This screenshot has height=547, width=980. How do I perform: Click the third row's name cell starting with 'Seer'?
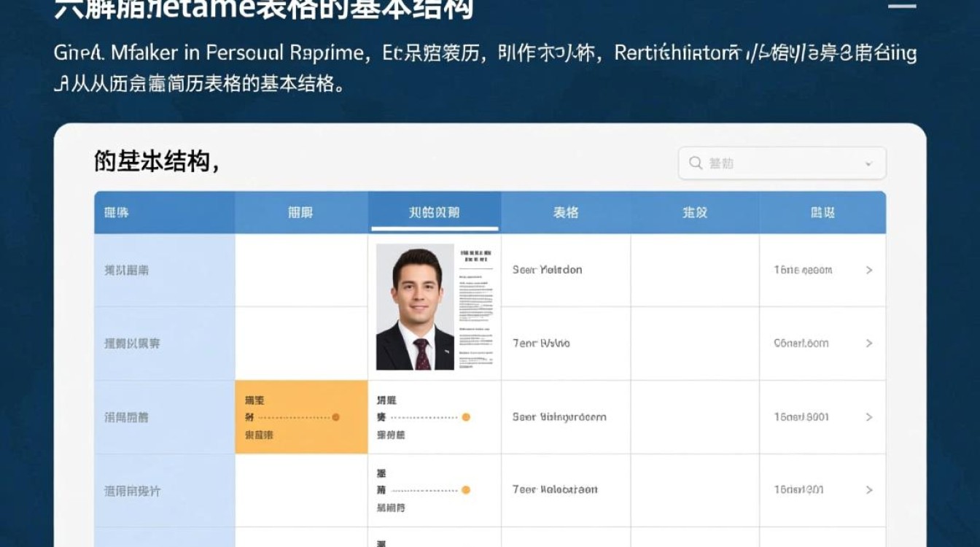[566, 417]
